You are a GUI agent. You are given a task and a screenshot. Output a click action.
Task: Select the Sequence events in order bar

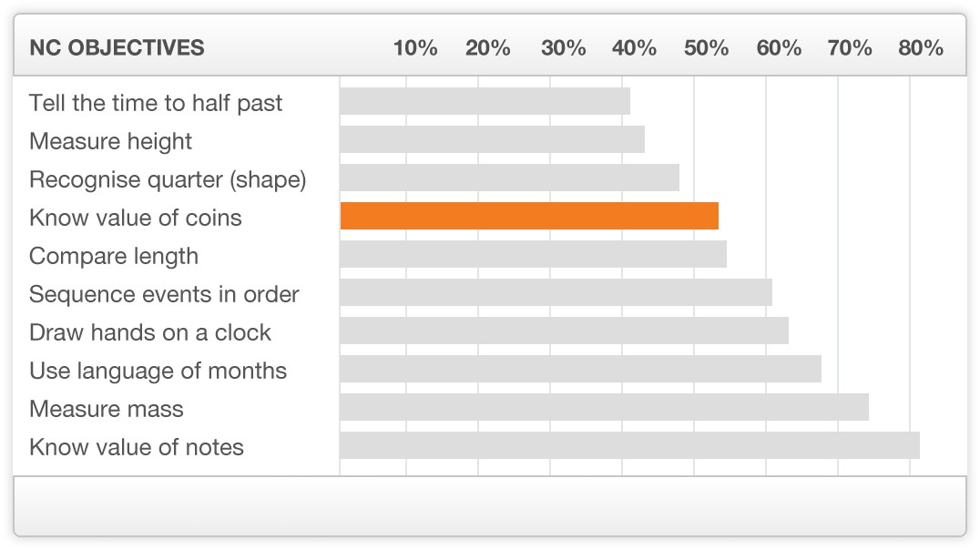coord(556,292)
